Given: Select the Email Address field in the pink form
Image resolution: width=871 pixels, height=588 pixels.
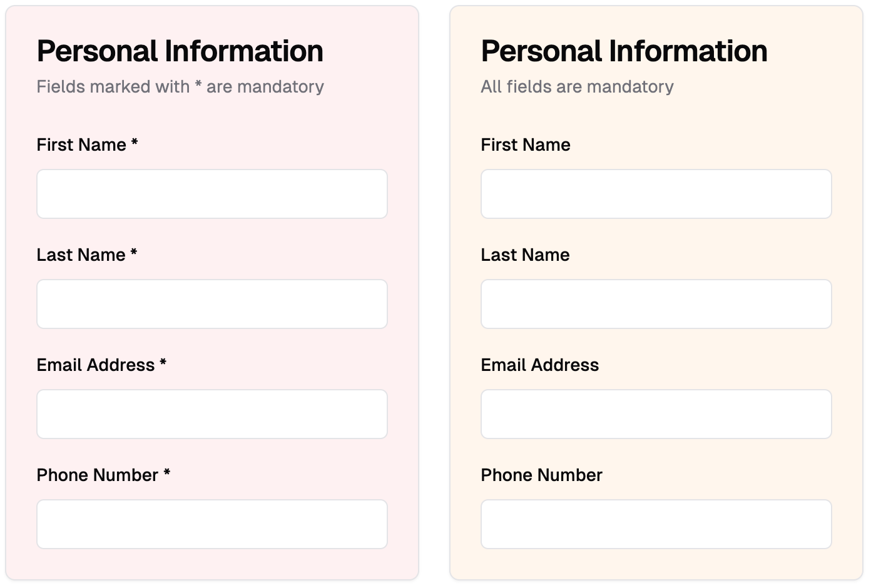Looking at the screenshot, I should 211,414.
